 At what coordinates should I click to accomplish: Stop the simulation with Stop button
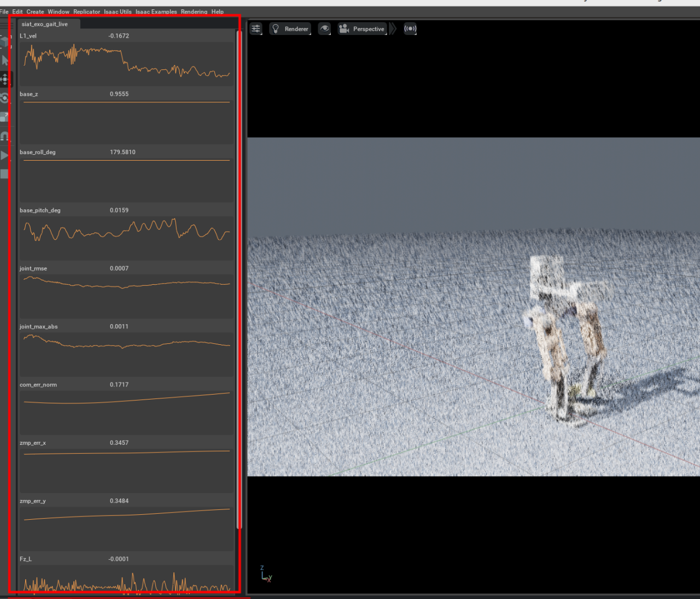pos(4,174)
